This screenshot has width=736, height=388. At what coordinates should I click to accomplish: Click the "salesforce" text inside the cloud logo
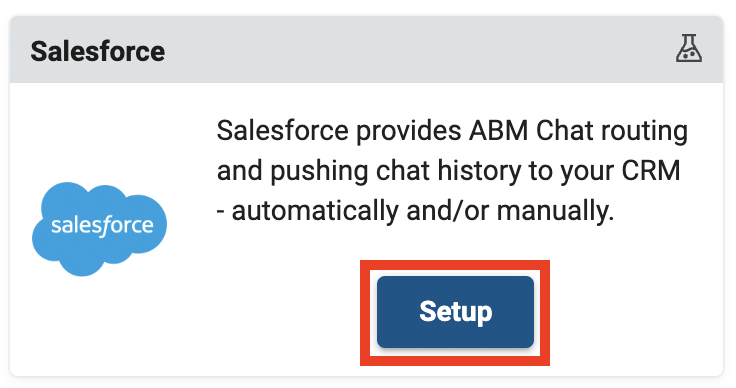pyautogui.click(x=102, y=226)
